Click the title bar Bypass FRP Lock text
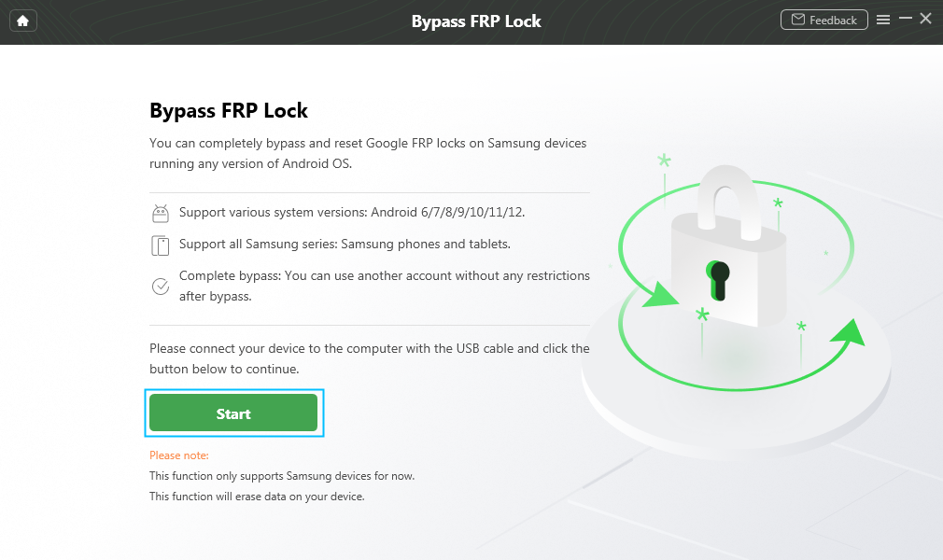Image resolution: width=943 pixels, height=560 pixels. pos(476,21)
